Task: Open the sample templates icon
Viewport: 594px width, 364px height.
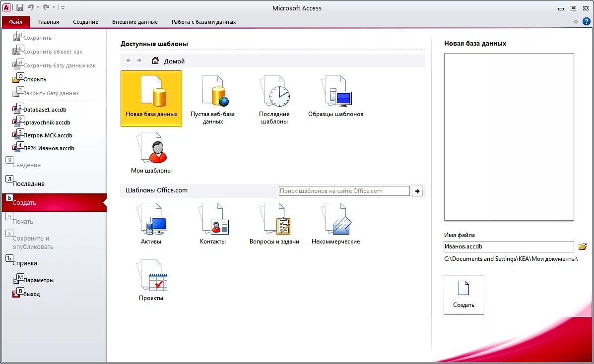Action: point(335,97)
